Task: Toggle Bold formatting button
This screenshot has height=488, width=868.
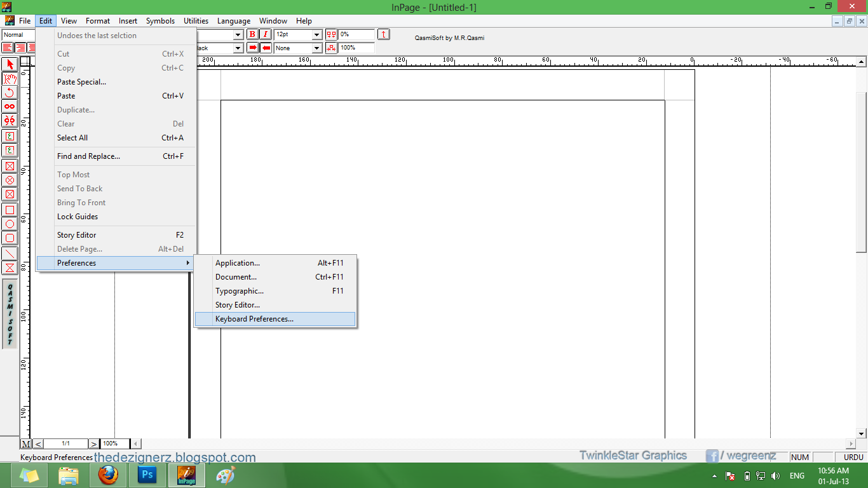Action: [x=252, y=34]
